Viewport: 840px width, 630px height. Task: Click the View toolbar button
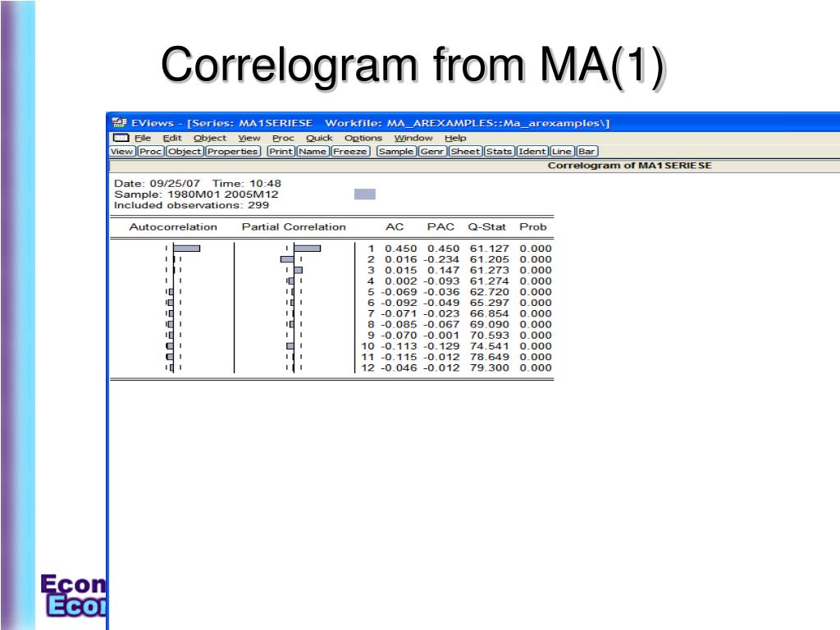coord(121,152)
